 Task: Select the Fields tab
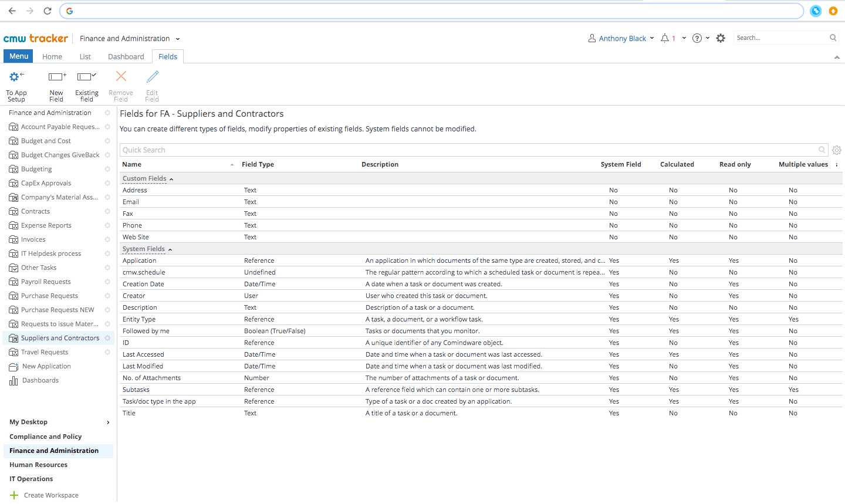click(x=168, y=56)
